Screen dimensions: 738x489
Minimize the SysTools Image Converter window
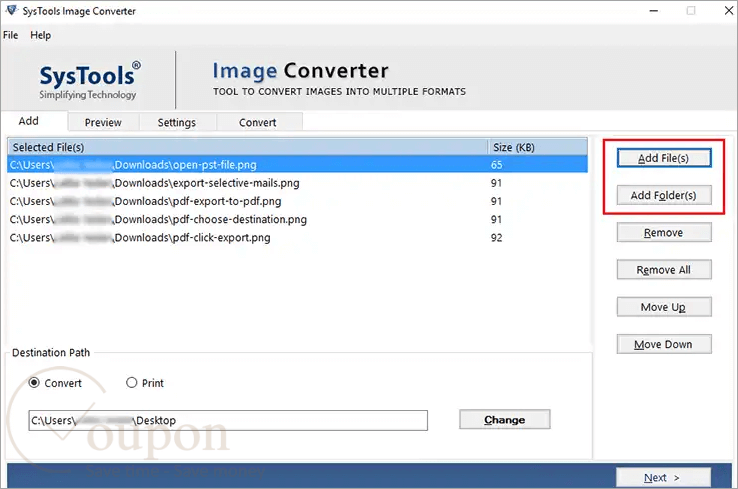tap(654, 10)
